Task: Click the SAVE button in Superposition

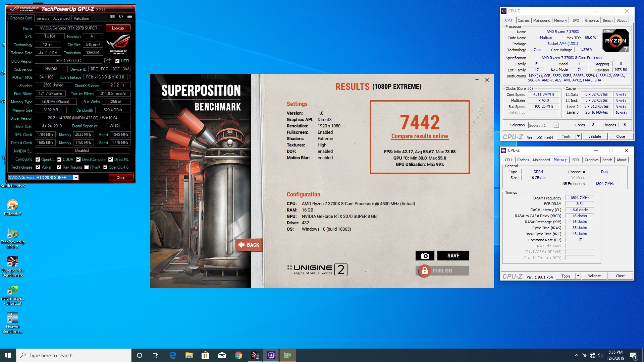Action: 453,256
